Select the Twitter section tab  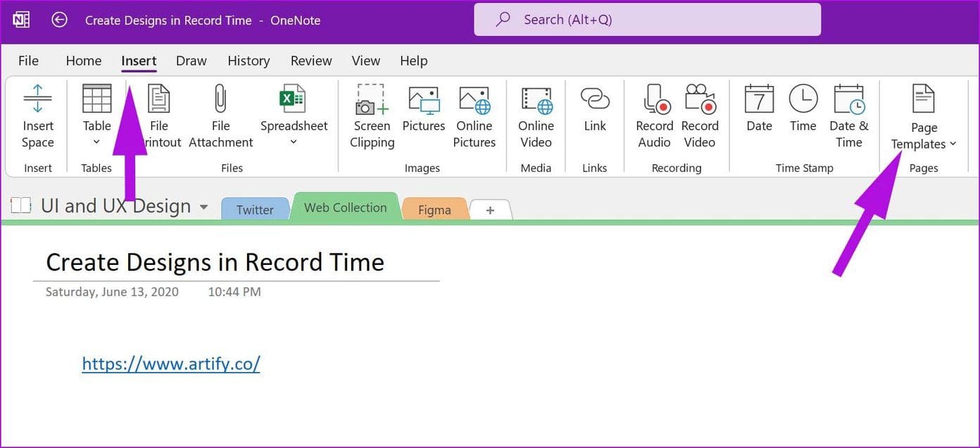tap(256, 209)
